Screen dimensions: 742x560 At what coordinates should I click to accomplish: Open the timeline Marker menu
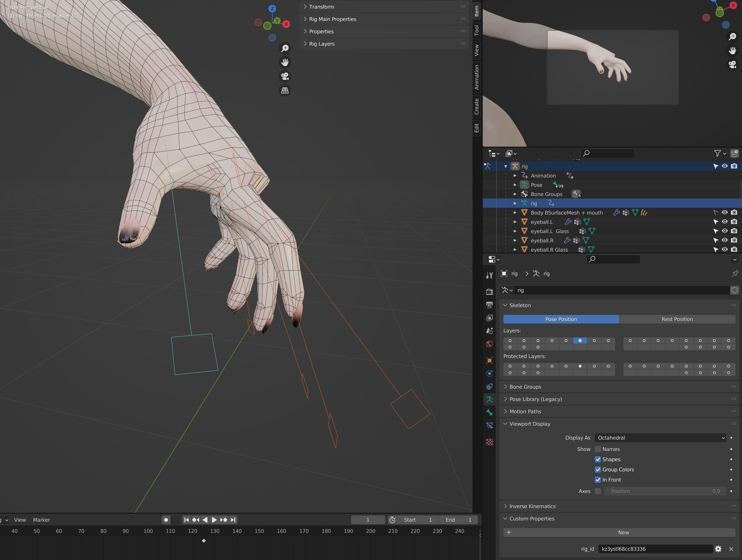[x=42, y=520]
